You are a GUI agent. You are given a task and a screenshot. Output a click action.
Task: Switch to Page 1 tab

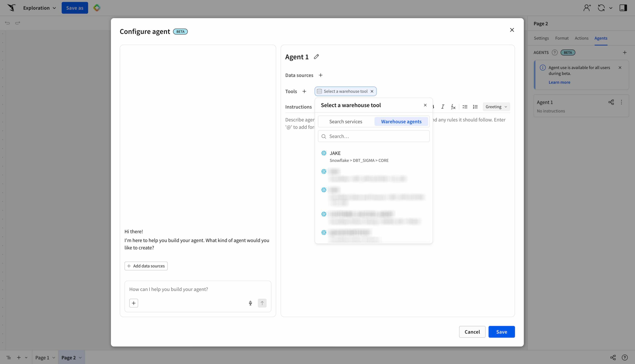click(x=42, y=358)
